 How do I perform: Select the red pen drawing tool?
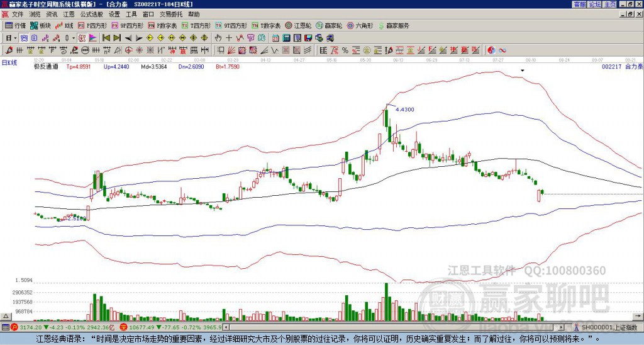(9, 50)
